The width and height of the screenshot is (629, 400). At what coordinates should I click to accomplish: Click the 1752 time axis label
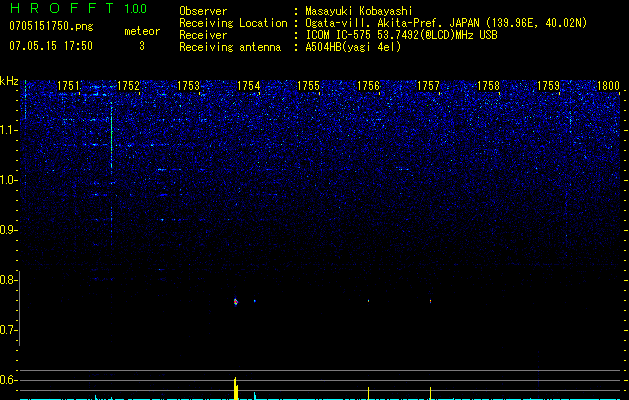point(128,86)
